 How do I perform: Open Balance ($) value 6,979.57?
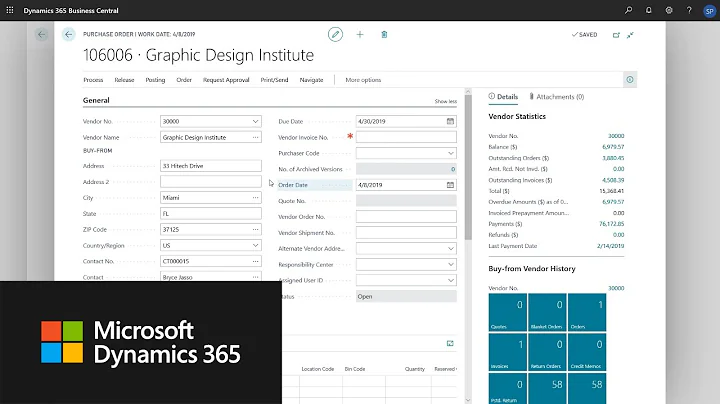(x=613, y=147)
